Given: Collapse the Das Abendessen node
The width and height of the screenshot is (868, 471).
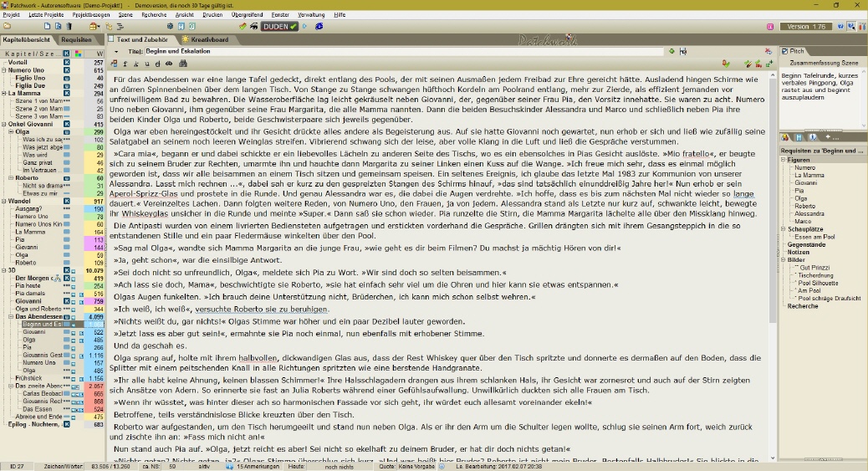Looking at the screenshot, I should (11, 317).
